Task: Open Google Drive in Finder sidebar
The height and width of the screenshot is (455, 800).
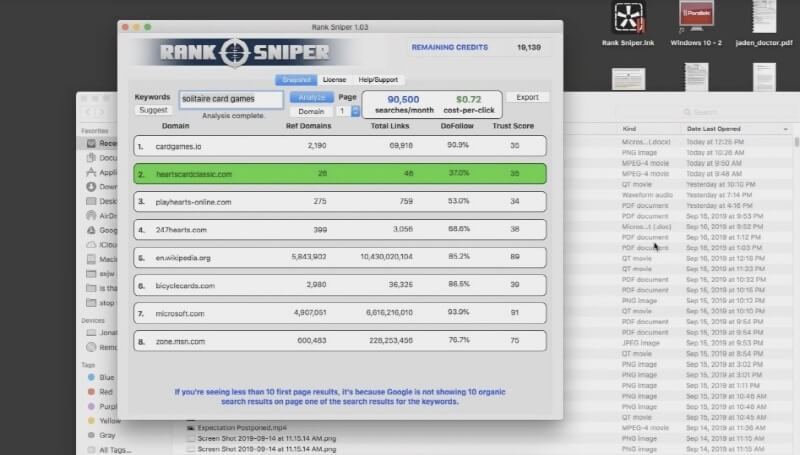Action: click(101, 230)
